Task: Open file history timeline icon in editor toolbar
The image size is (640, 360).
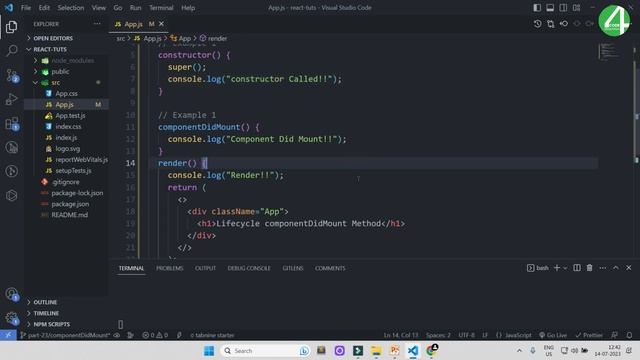Action: point(538,24)
